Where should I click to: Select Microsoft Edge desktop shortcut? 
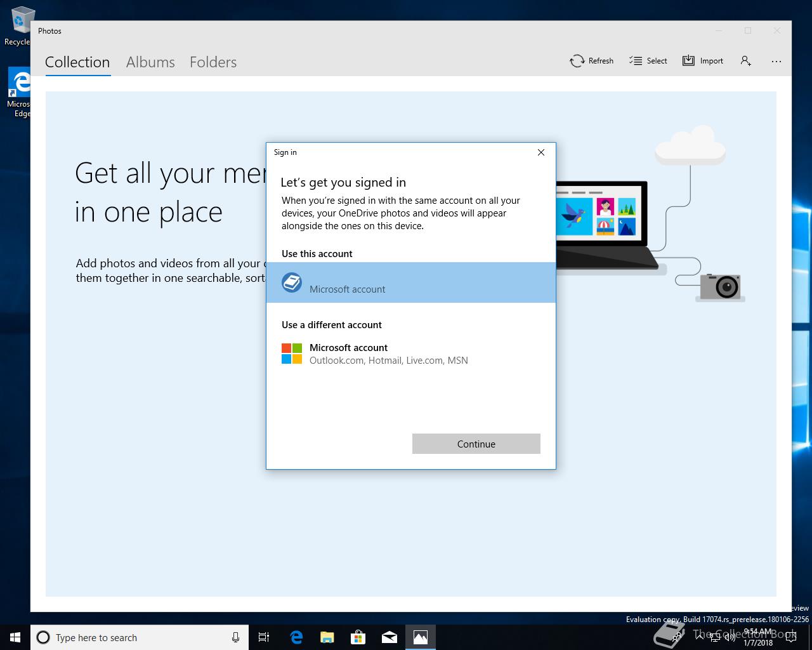[19, 93]
